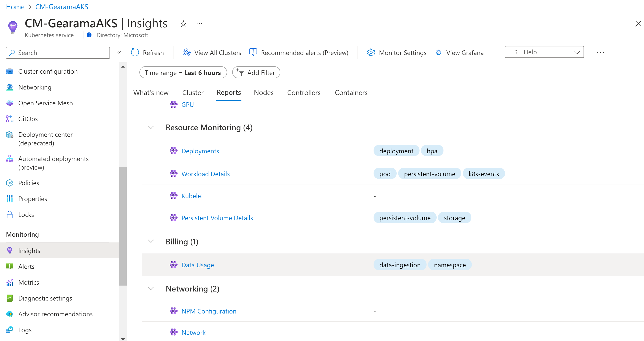Collapse the sidebar with the double chevron

coord(119,53)
